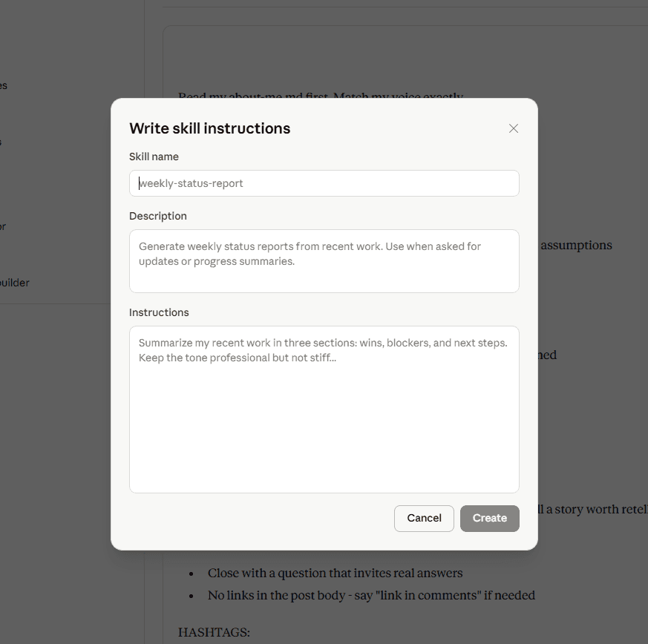This screenshot has width=648, height=644.
Task: Click the 'HASHTAGS:' text in background
Action: tap(214, 632)
